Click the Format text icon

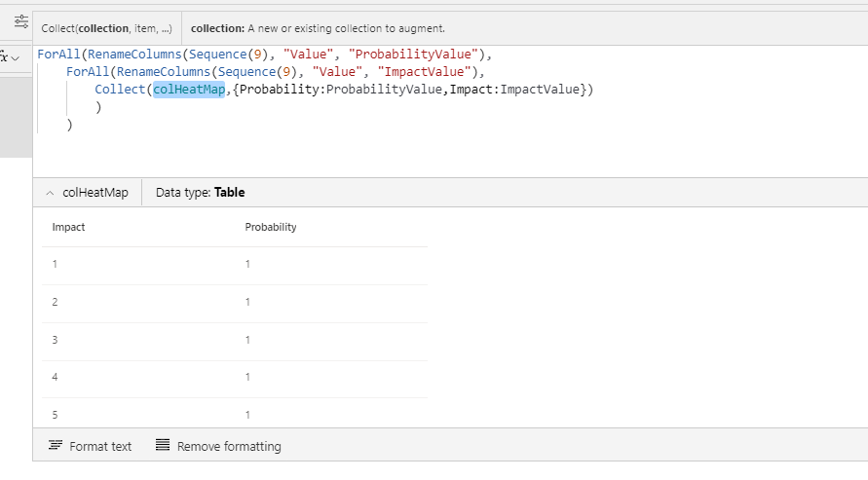56,446
